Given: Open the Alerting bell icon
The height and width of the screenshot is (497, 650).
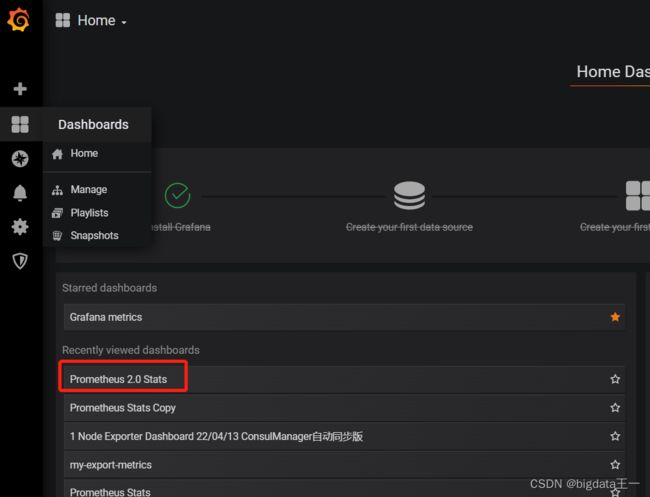Looking at the screenshot, I should tap(20, 193).
